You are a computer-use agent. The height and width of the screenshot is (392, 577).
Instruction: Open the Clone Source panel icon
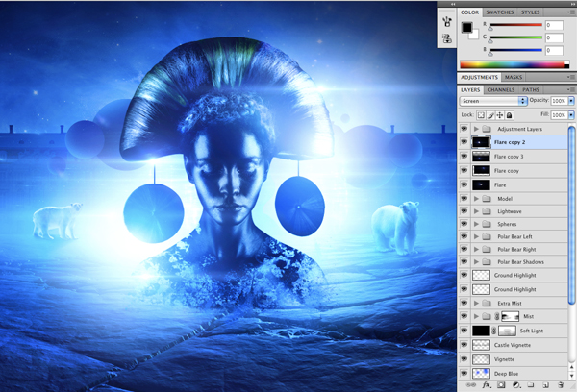tap(447, 38)
